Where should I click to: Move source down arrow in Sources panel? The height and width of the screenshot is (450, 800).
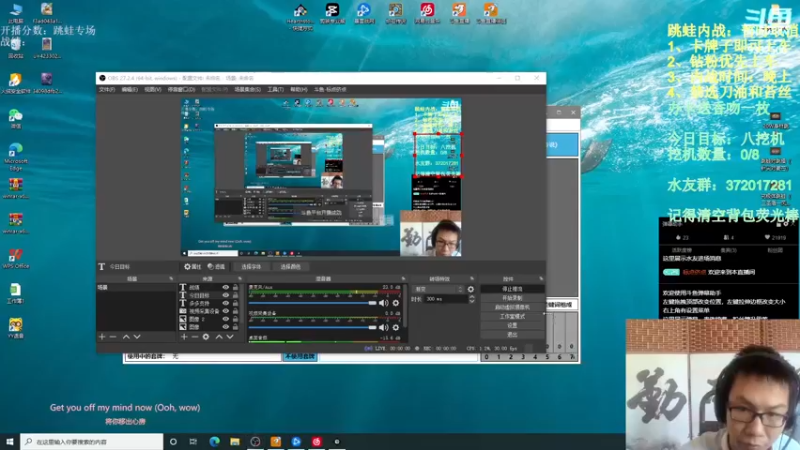[230, 337]
